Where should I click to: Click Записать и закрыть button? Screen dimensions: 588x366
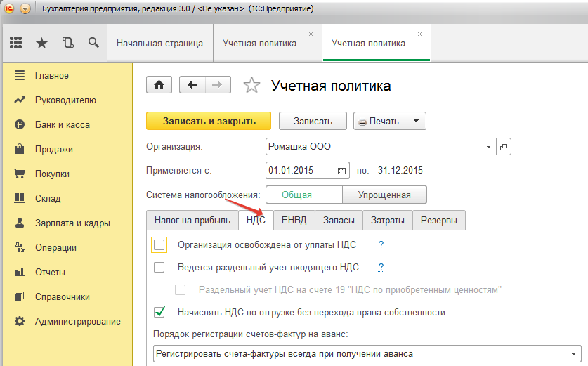(x=209, y=121)
